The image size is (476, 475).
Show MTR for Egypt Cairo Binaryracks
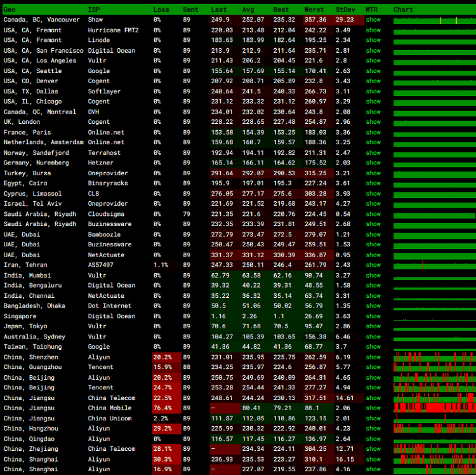click(x=373, y=183)
